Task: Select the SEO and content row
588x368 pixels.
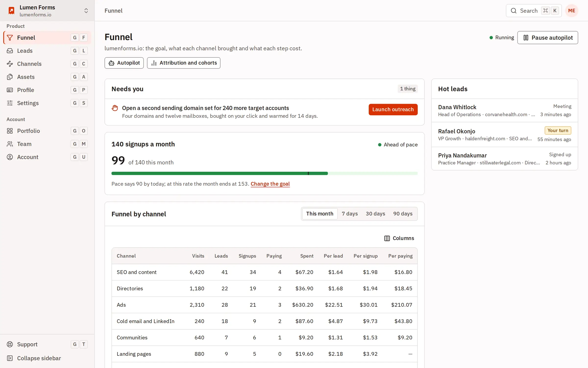Action: click(265, 272)
